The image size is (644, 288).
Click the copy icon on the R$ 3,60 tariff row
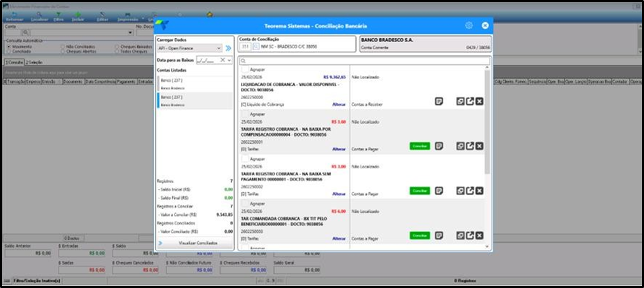click(460, 146)
